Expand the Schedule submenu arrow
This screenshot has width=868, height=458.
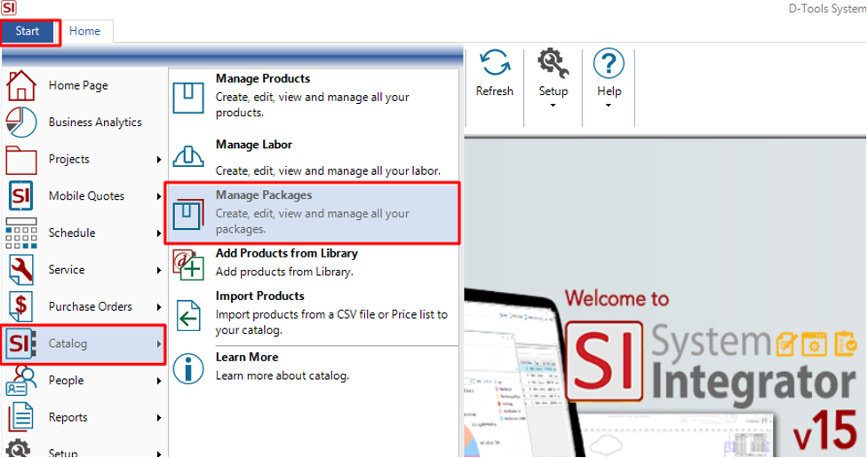159,233
